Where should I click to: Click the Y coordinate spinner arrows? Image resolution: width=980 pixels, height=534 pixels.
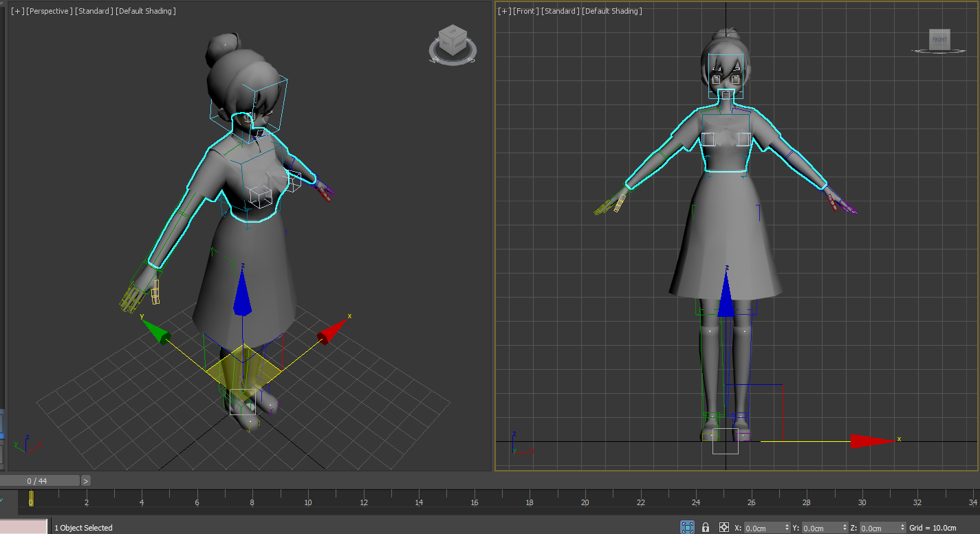point(844,528)
